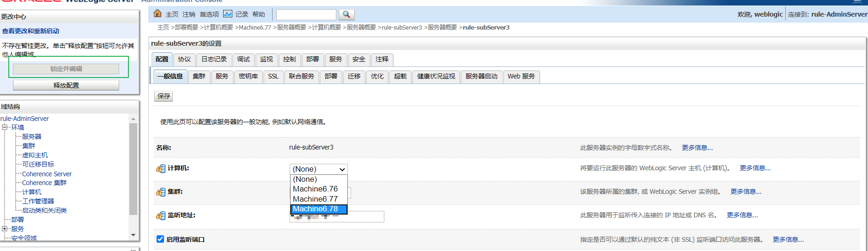The height and width of the screenshot is (251, 868).
Task: Open the 日志记录 tab
Action: pos(214,59)
